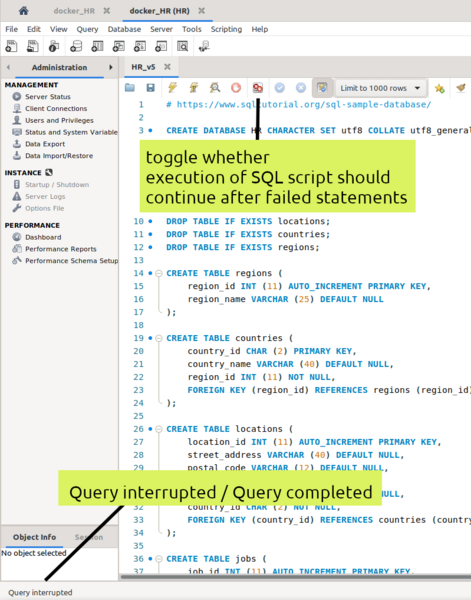Open the Limit to 1000 rows dropdown
The image size is (471, 600).
pos(380,88)
